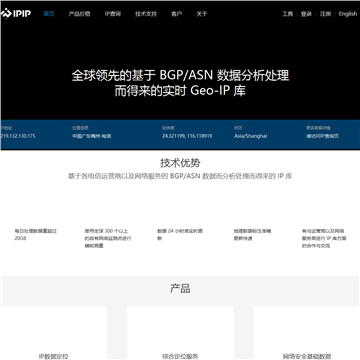This screenshot has width=360, height=360.
Task: Open the 技术支持 menu item
Action: coord(146,14)
